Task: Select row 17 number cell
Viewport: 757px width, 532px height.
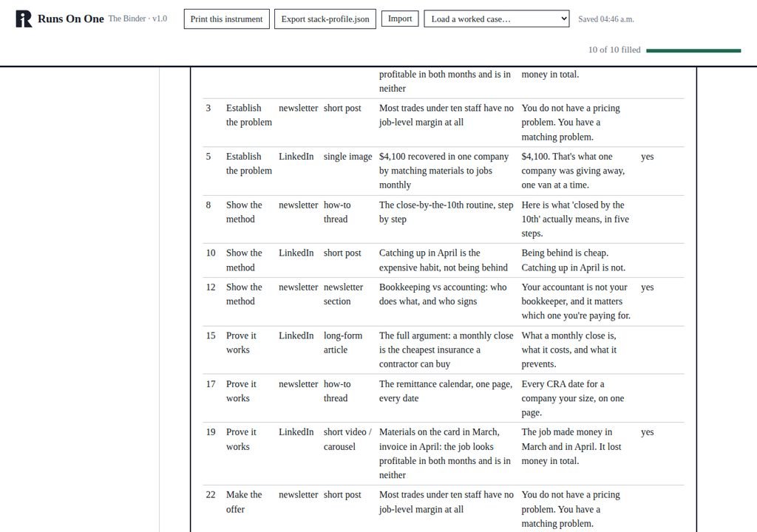Action: pos(211,384)
